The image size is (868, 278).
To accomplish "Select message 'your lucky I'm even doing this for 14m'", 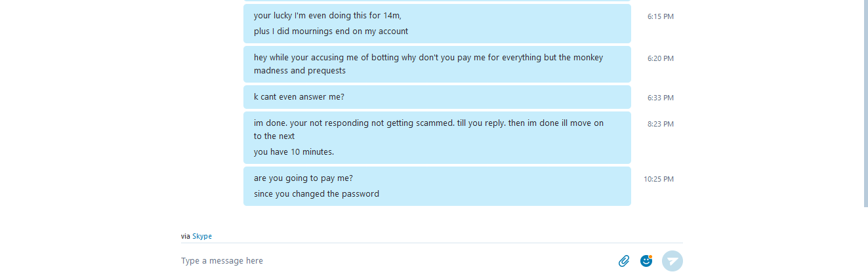I will 327,16.
